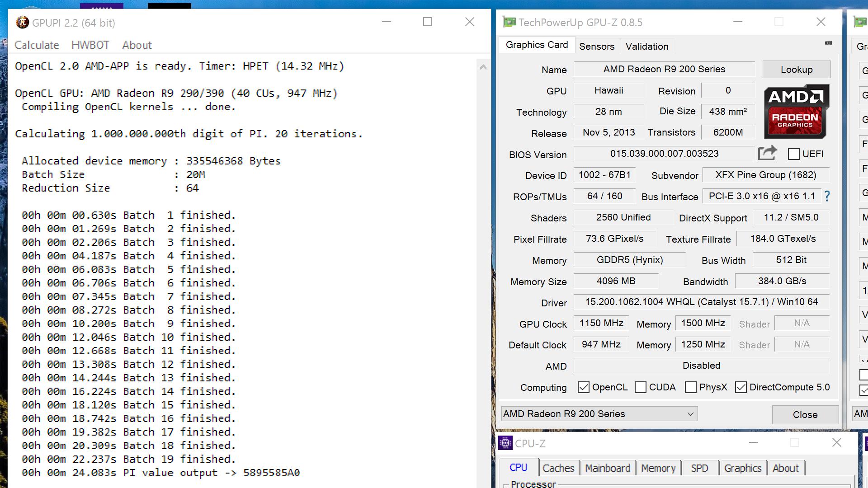Click the GPU Name field value
The height and width of the screenshot is (488, 868).
coord(664,69)
